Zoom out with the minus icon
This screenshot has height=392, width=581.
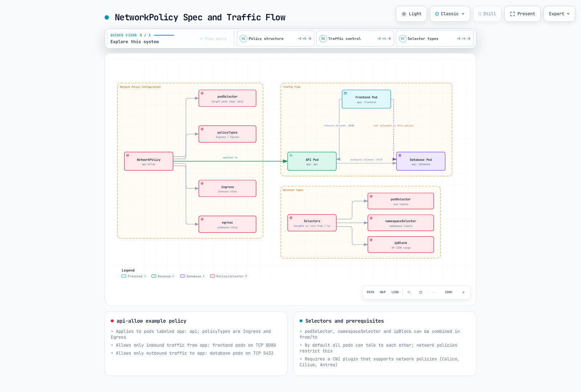coord(434,292)
